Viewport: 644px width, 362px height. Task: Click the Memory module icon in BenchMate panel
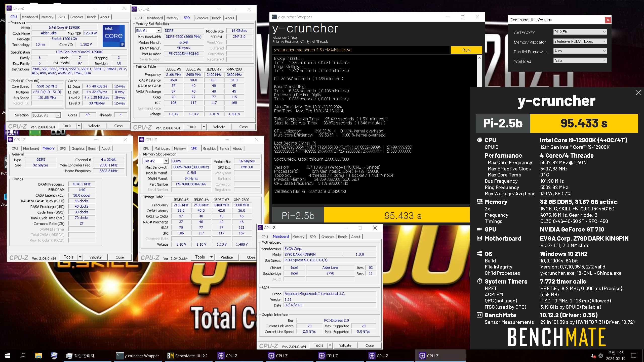[x=479, y=202]
